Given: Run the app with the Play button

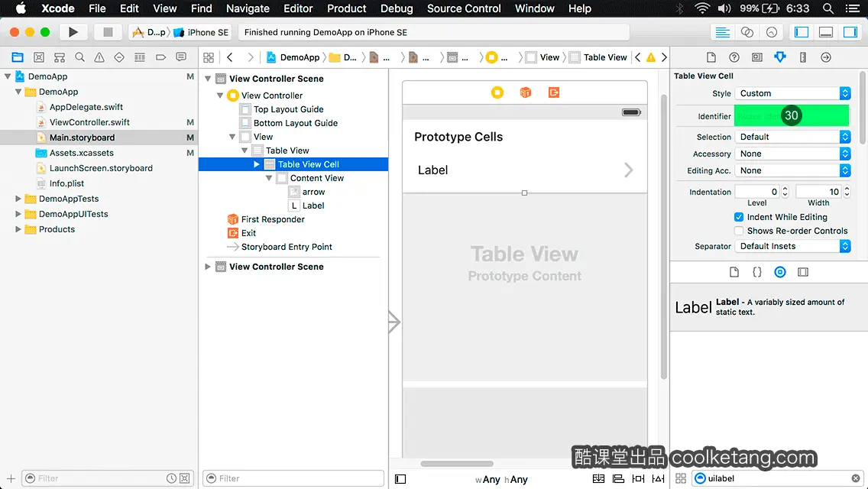Looking at the screenshot, I should click(73, 32).
